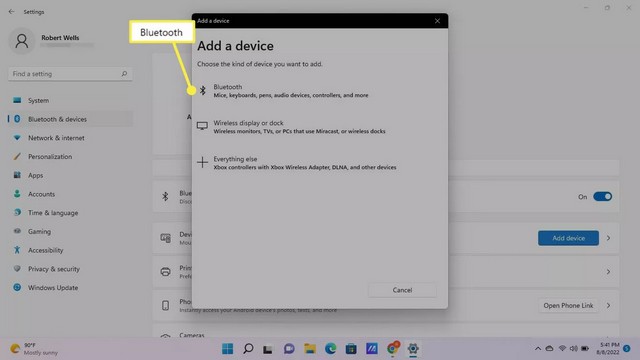Open Windows Update settings
Viewport: 640px width, 360px height.
coord(70,288)
